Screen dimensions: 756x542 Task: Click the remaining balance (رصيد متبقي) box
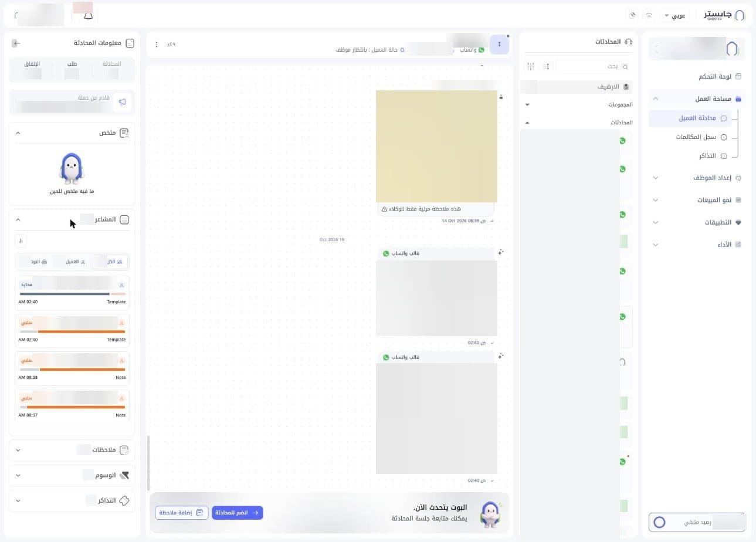coord(697,522)
